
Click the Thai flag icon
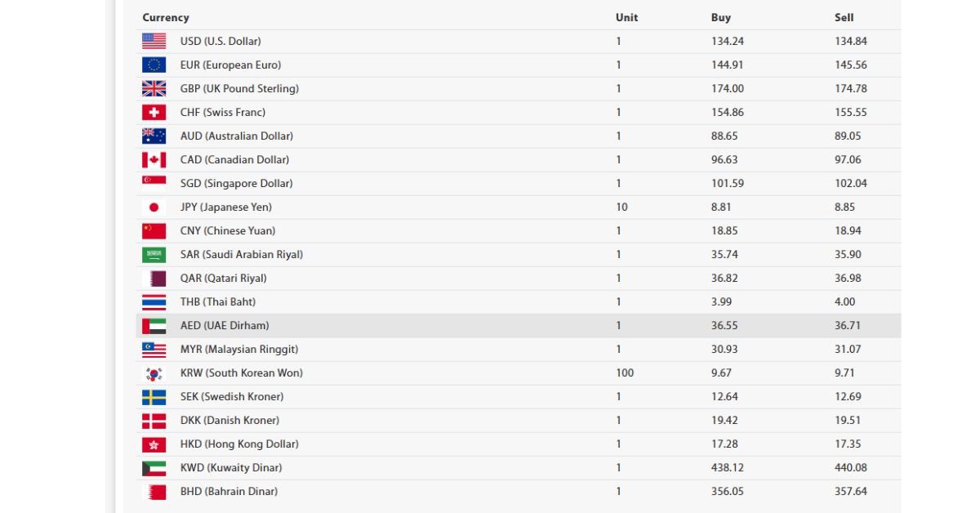[154, 301]
